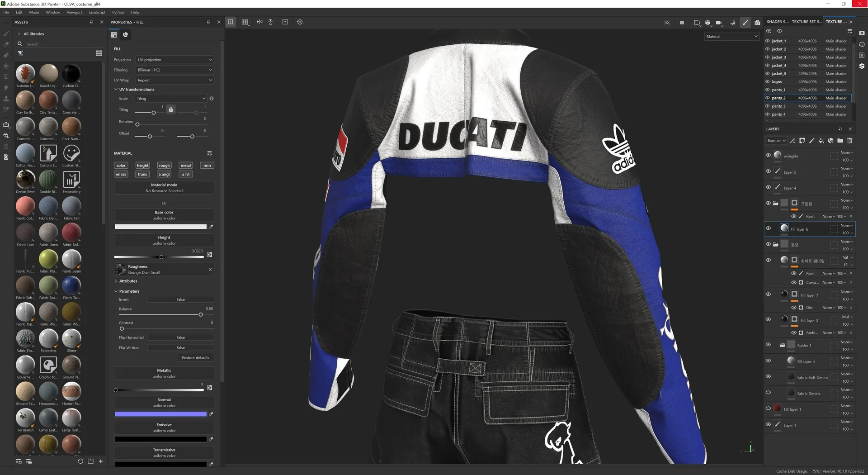Open the Edit menu
Image resolution: width=868 pixels, height=475 pixels.
[x=19, y=12]
